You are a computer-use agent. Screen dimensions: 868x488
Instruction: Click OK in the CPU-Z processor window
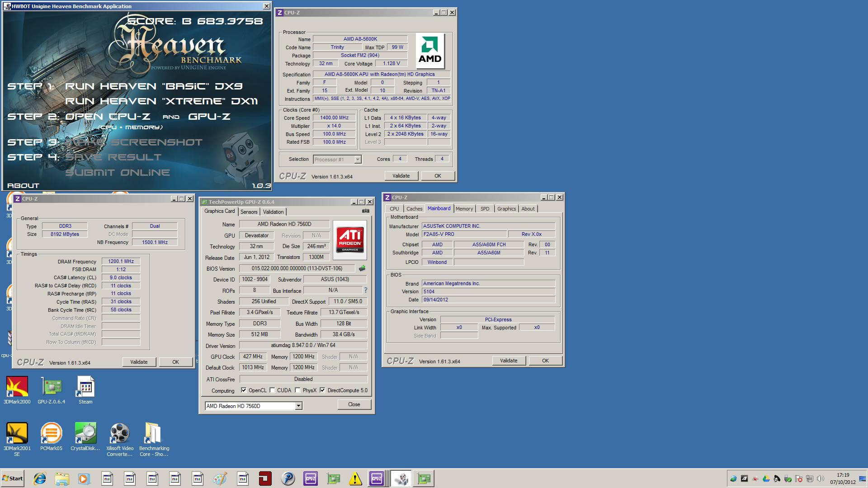(x=438, y=176)
